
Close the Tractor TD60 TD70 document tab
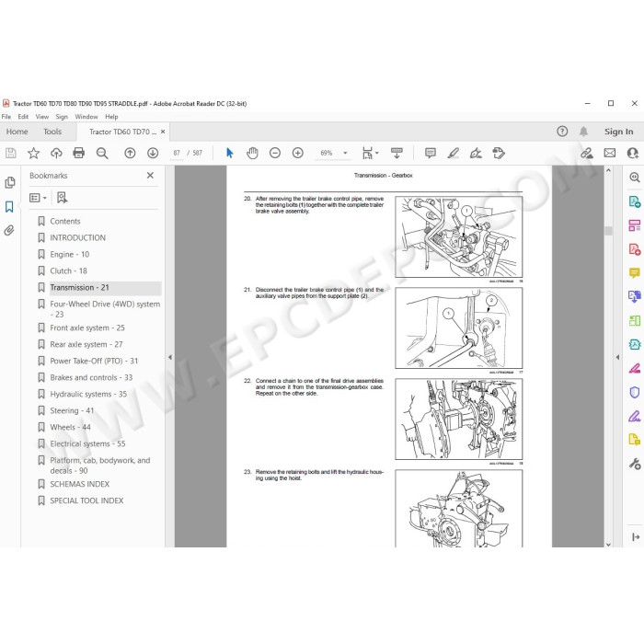pos(163,132)
